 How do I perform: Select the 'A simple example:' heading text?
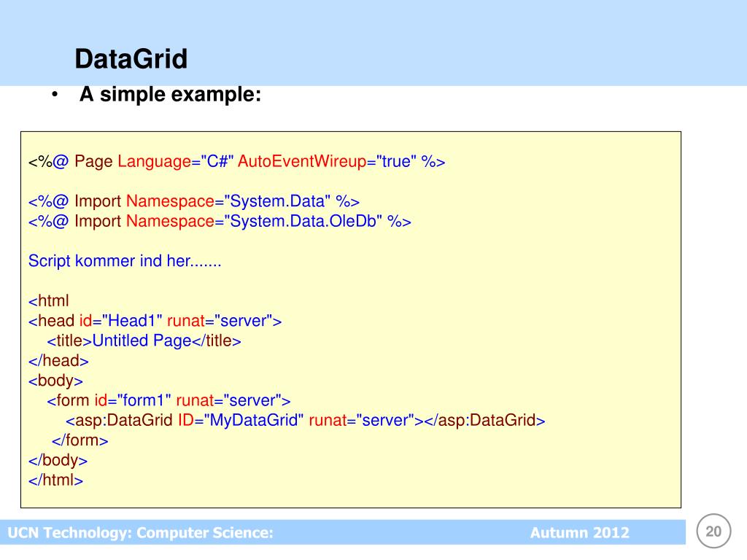tap(170, 94)
